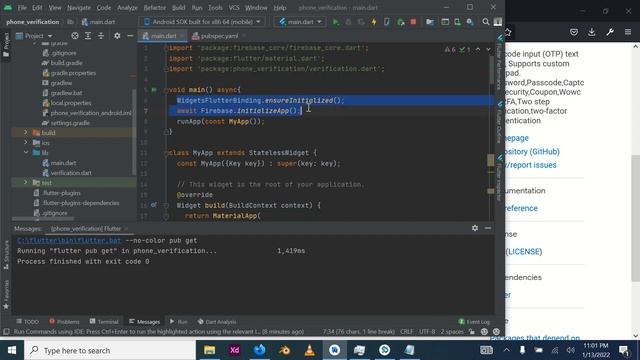Fold the main() function in gutter
The height and width of the screenshot is (360, 640).
pyautogui.click(x=166, y=89)
